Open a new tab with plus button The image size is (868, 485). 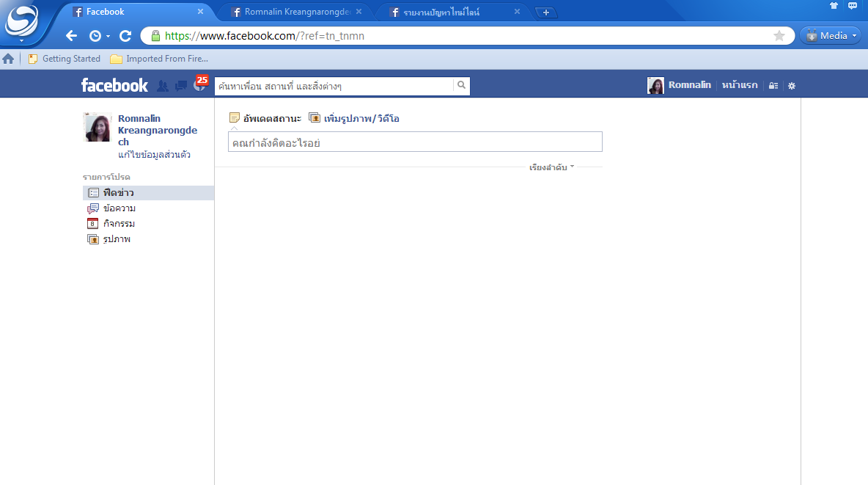[x=546, y=12]
